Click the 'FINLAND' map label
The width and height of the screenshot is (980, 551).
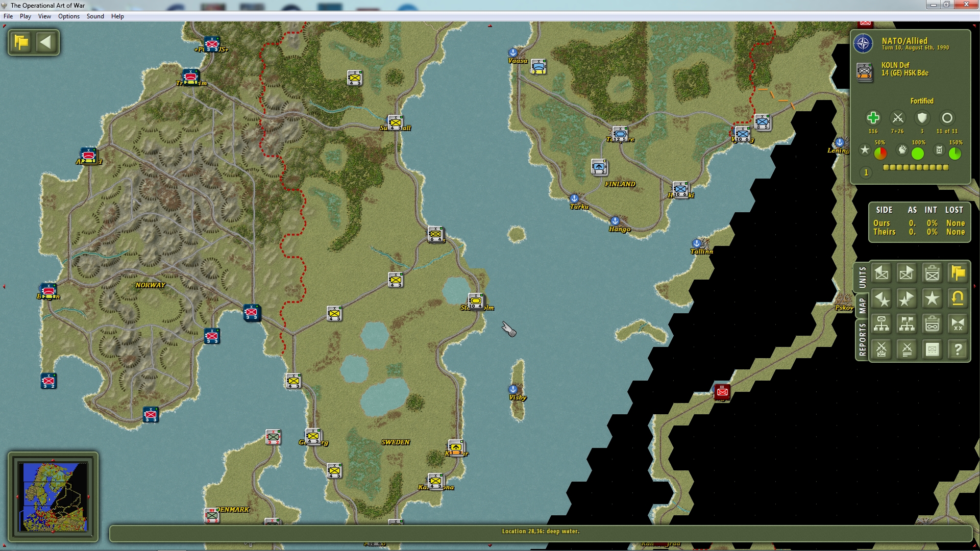(620, 184)
